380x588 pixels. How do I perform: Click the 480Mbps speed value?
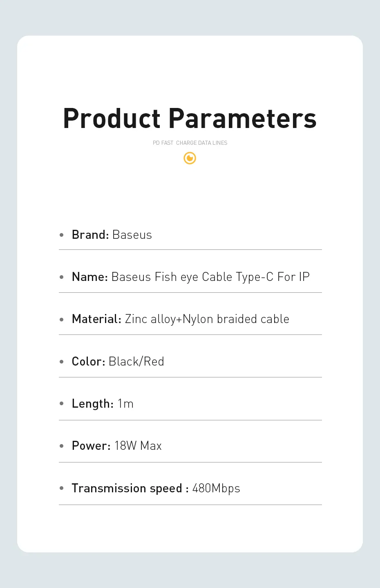(x=216, y=488)
